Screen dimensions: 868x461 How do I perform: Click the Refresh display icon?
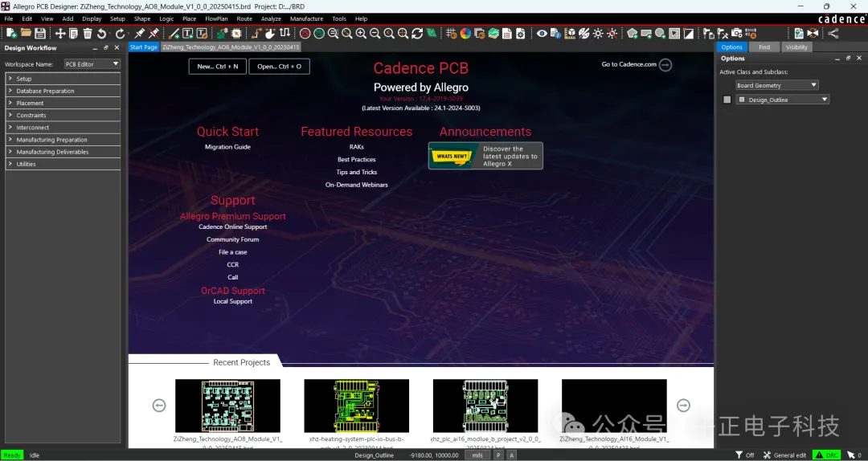(417, 33)
